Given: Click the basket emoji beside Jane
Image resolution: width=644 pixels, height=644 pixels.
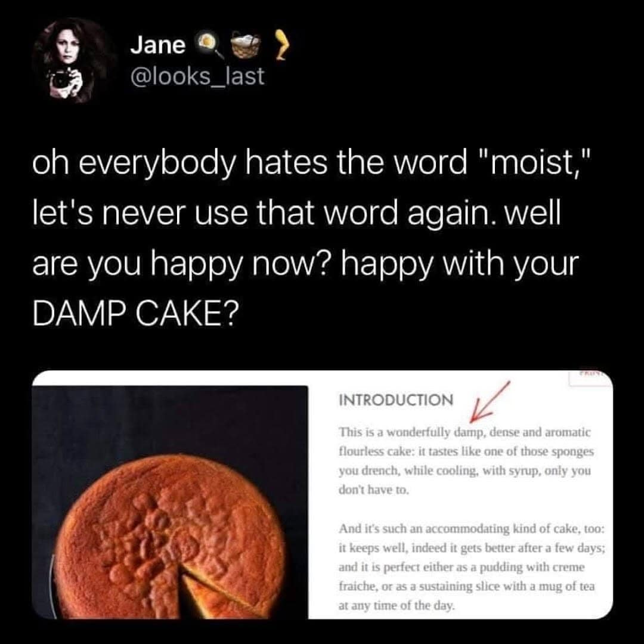Looking at the screenshot, I should click(246, 44).
